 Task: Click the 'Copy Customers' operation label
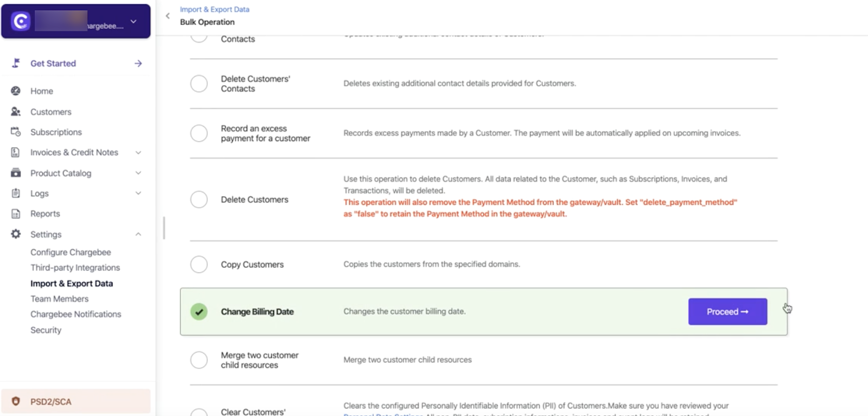point(252,264)
